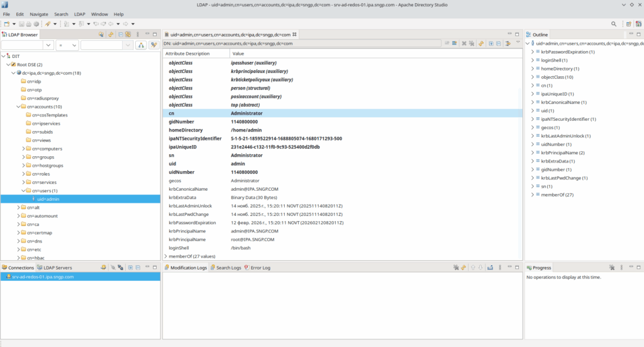Click the global Search magnifier icon

614,24
